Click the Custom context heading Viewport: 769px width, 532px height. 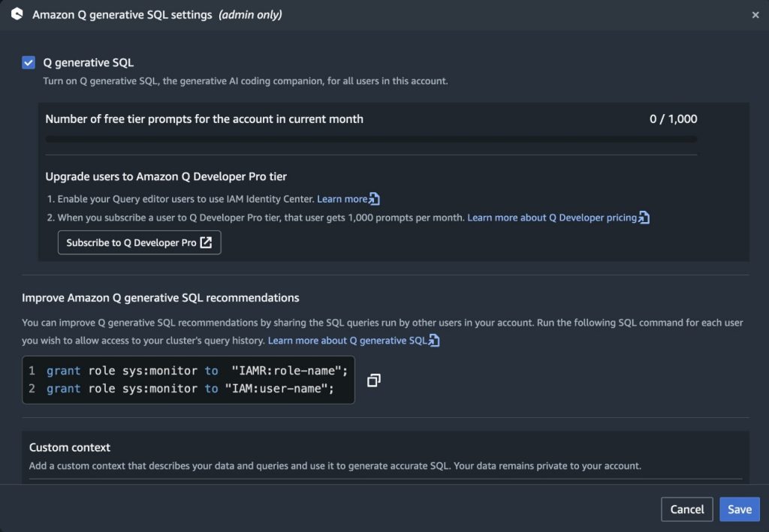(x=70, y=447)
